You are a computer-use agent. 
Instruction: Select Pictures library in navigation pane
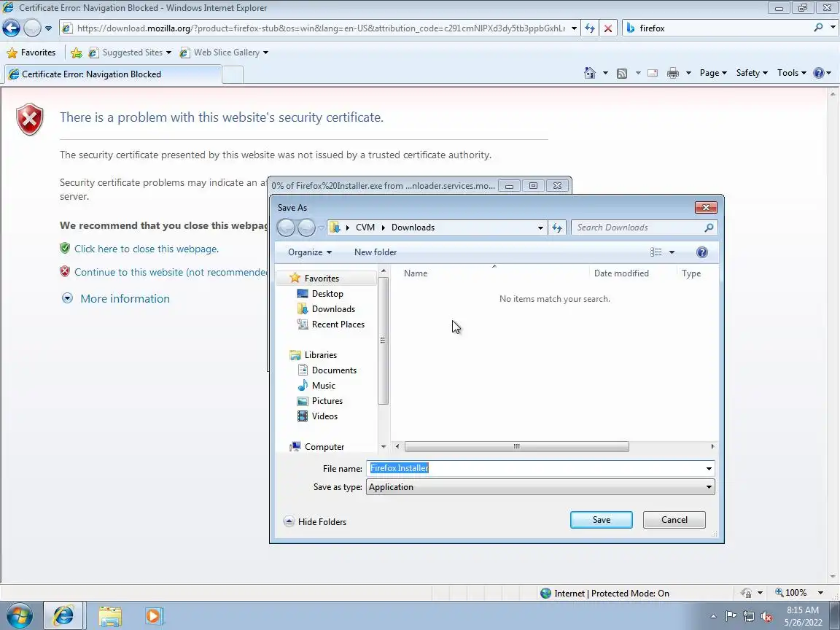coord(327,401)
